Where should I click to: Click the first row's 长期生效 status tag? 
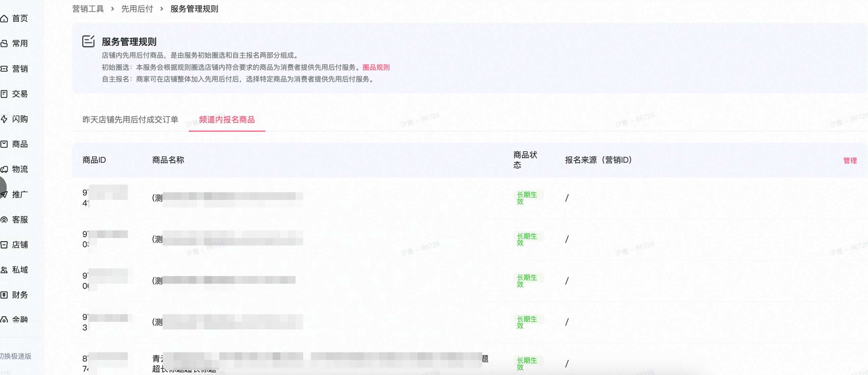coord(528,198)
